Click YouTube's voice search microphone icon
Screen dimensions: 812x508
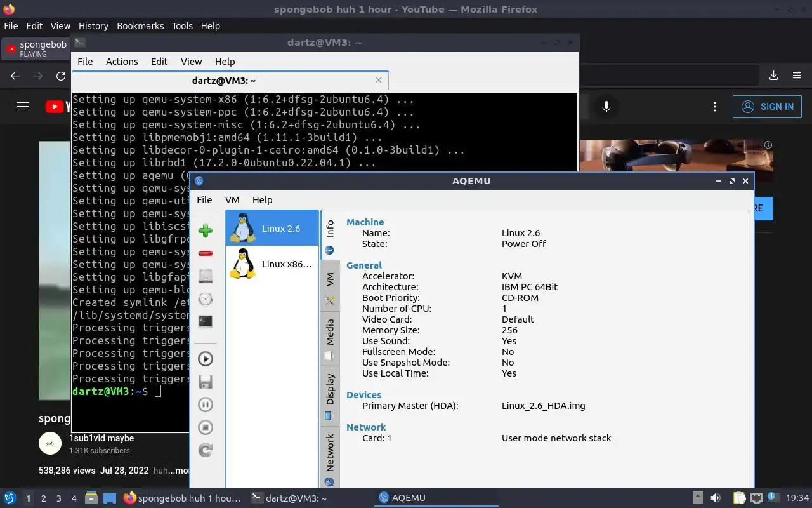(606, 107)
